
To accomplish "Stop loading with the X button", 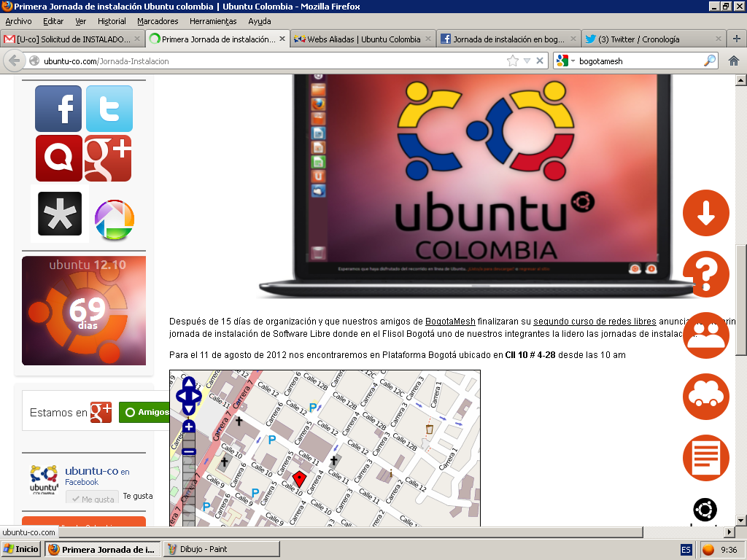I will pos(540,61).
